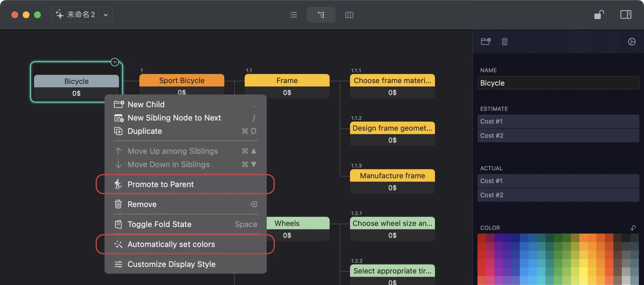
Task: Click Estimate Cost #1 input field
Action: click(558, 122)
